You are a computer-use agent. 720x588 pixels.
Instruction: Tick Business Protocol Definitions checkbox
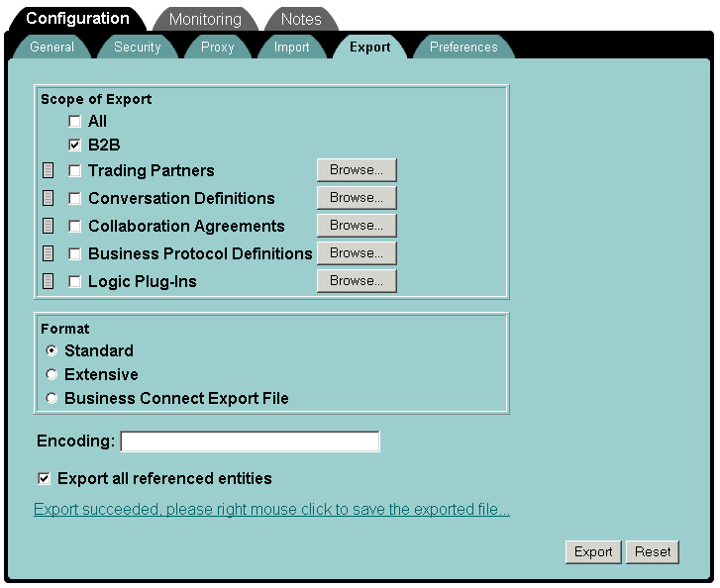pyautogui.click(x=74, y=253)
